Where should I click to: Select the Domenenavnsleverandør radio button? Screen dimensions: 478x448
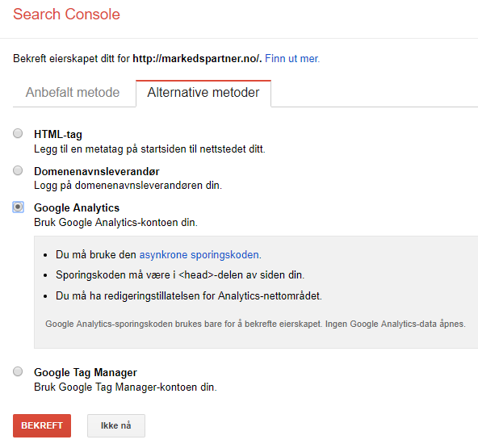tap(18, 170)
